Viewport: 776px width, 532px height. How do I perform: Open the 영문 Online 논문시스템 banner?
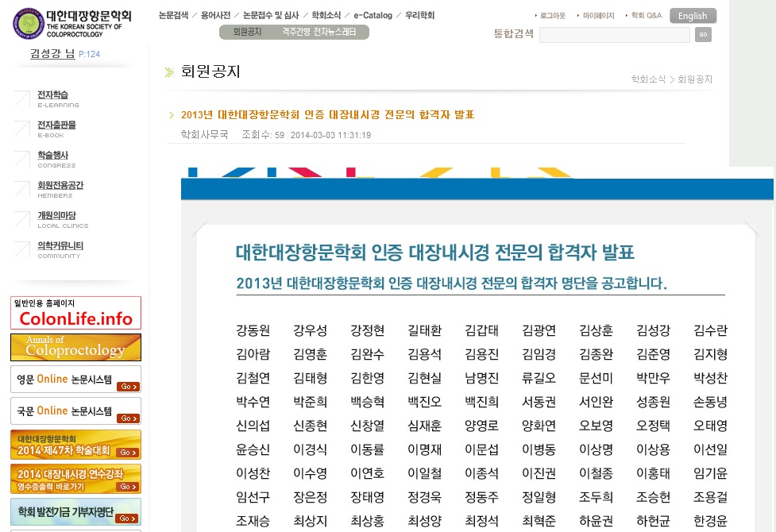(75, 380)
